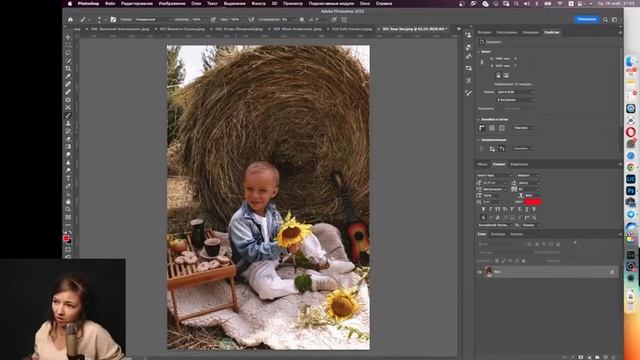Select the Hand tool
This screenshot has width=640, height=360.
(68, 202)
